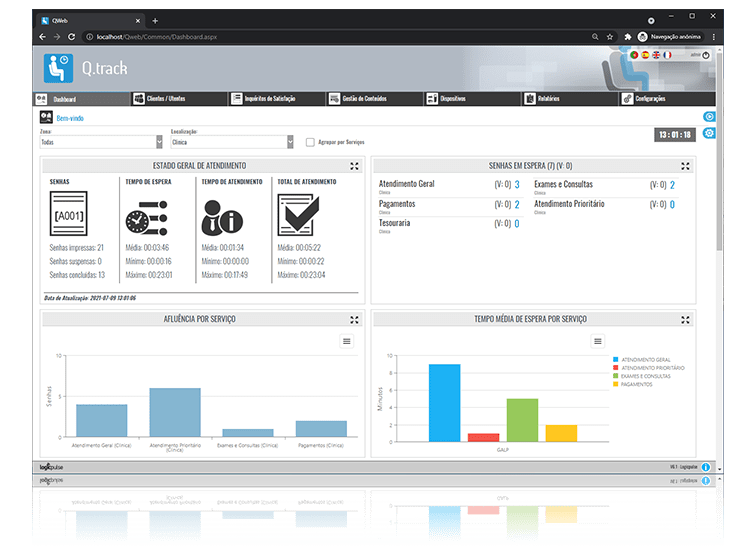Image resolution: width=756 pixels, height=550 pixels.
Task: Toggle Atendimento Geral series in chart legend
Action: click(x=645, y=359)
